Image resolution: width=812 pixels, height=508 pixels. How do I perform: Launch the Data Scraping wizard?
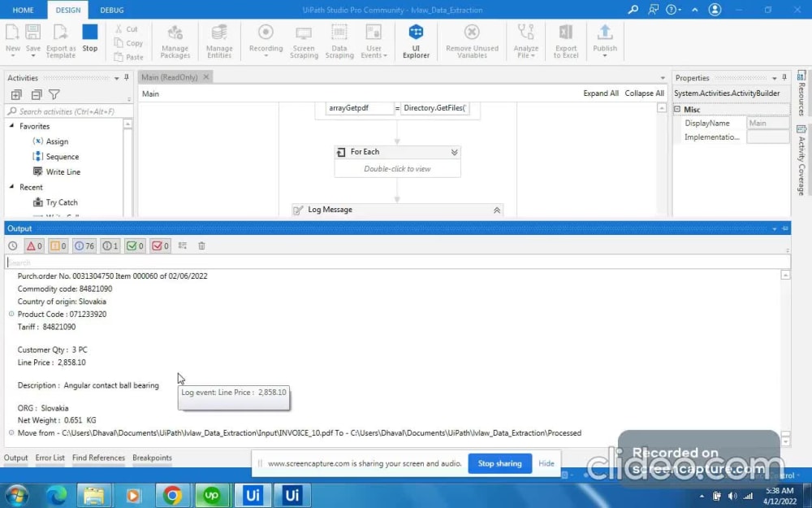[339, 41]
